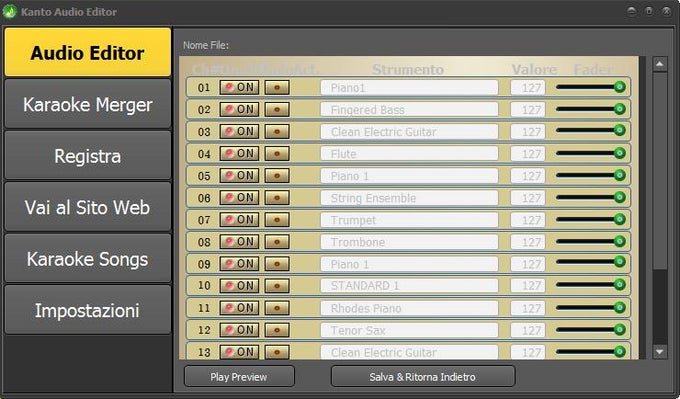The height and width of the screenshot is (399, 680).
Task: Select the STANDARD 1 instrument field
Action: (x=409, y=286)
